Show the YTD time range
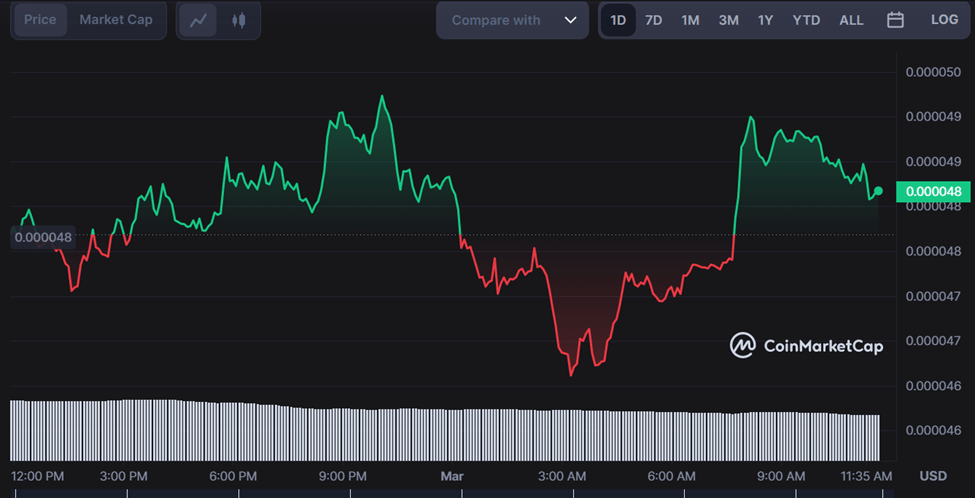The image size is (975, 498). 806,20
